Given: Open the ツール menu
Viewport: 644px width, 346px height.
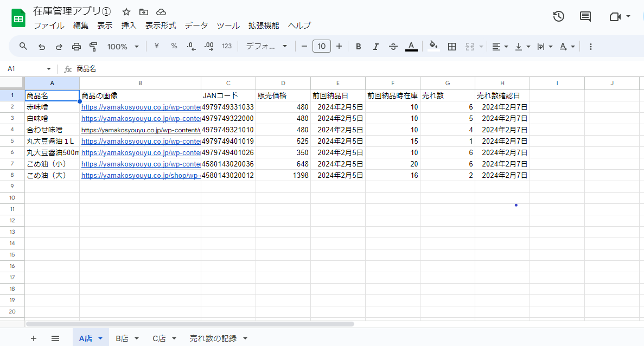Looking at the screenshot, I should coord(228,25).
